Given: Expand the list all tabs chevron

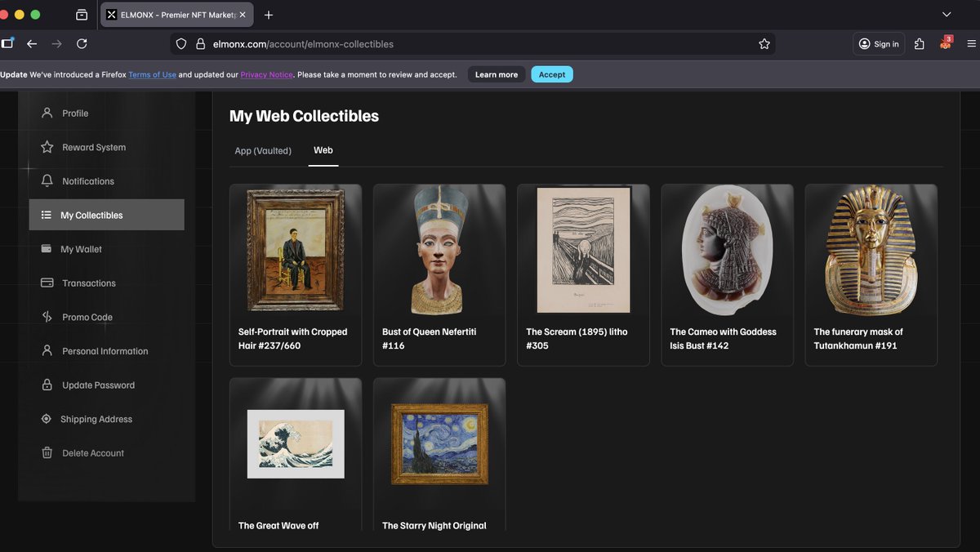Looking at the screenshot, I should coord(947,15).
